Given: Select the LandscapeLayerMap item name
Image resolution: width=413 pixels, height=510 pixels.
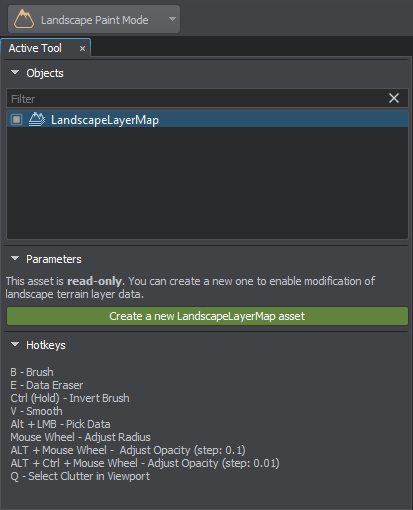Looking at the screenshot, I should click(x=105, y=120).
